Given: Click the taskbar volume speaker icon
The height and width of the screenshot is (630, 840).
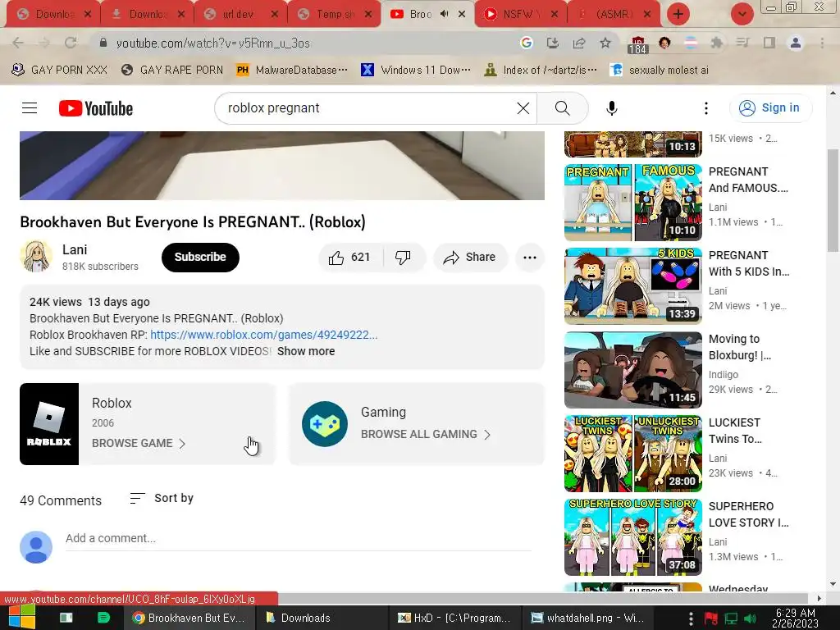Looking at the screenshot, I should coord(751,619).
